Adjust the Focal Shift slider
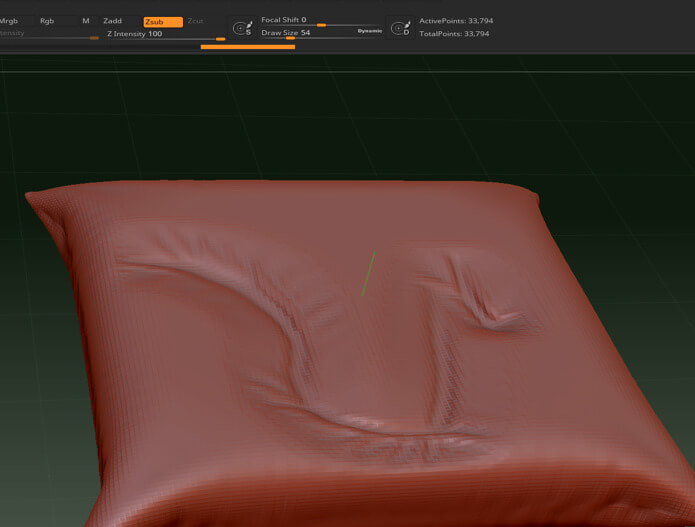695x527 pixels. pos(321,21)
